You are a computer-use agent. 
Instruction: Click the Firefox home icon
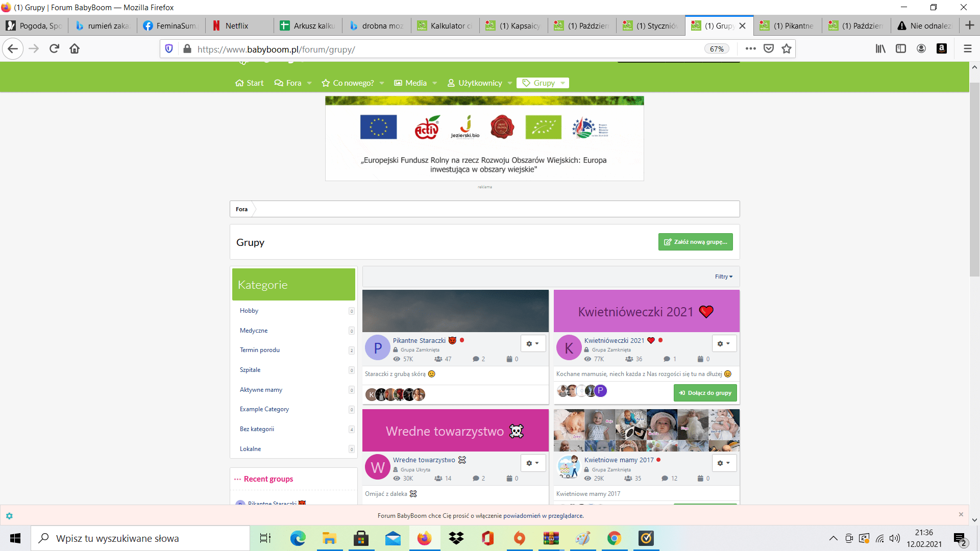tap(75, 48)
